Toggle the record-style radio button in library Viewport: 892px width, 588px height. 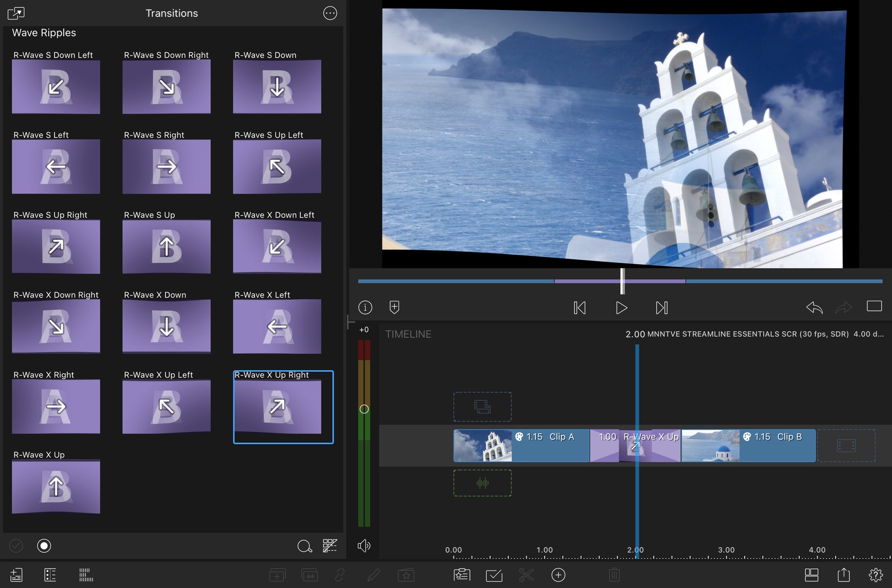click(x=44, y=545)
